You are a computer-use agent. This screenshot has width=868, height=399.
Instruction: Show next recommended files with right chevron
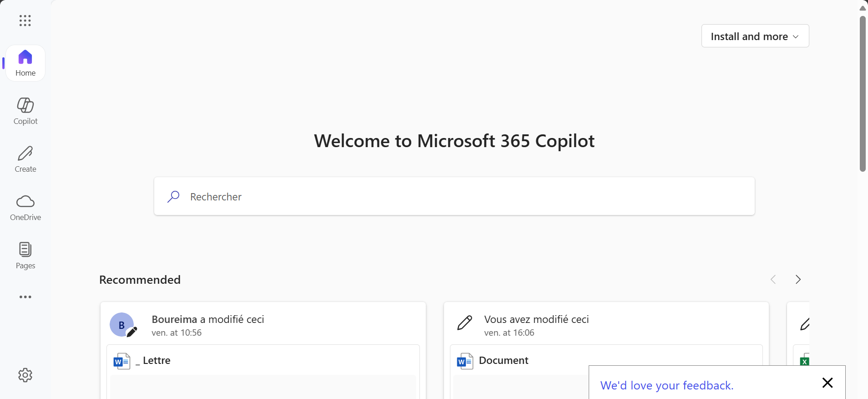pos(797,279)
